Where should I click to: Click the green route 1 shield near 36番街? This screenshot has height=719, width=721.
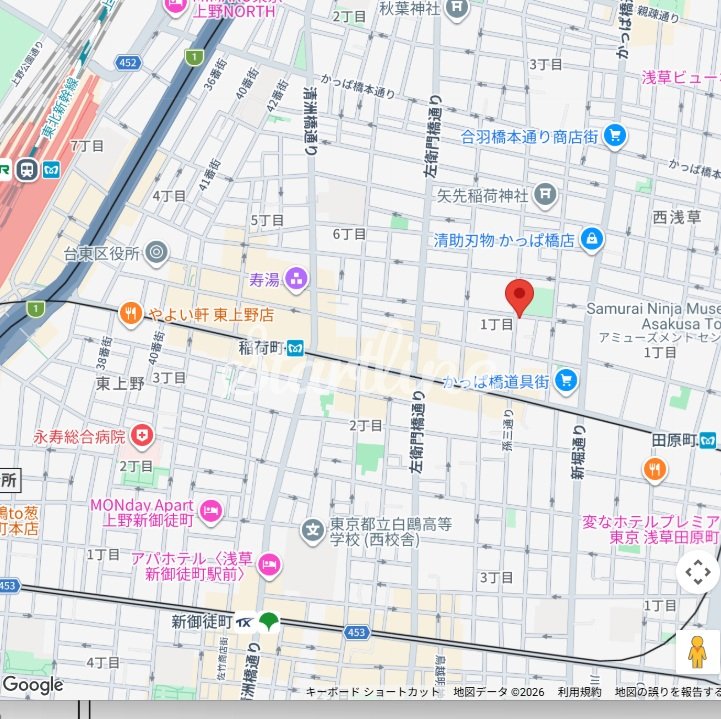pos(195,57)
